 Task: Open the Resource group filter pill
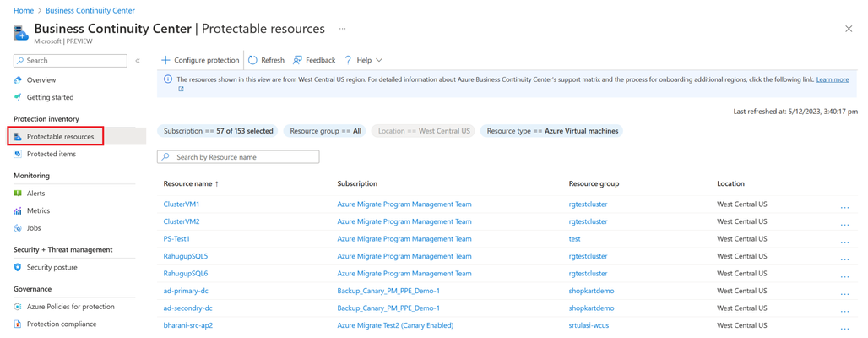[325, 131]
